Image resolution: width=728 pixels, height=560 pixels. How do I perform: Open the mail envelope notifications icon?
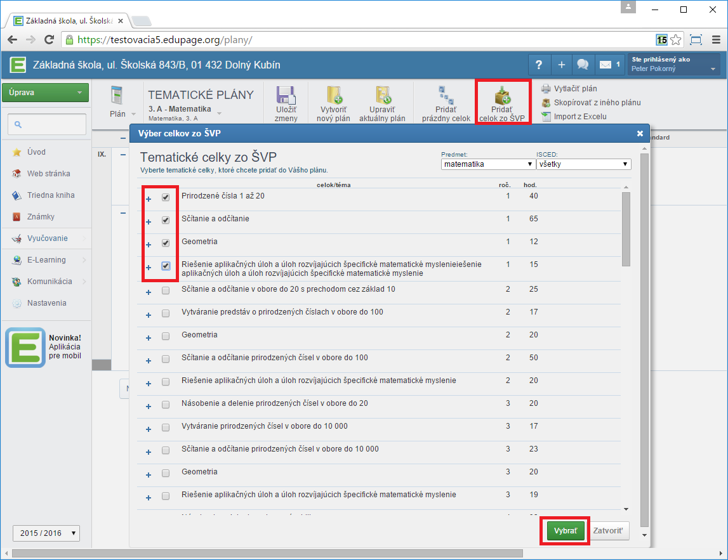point(606,65)
